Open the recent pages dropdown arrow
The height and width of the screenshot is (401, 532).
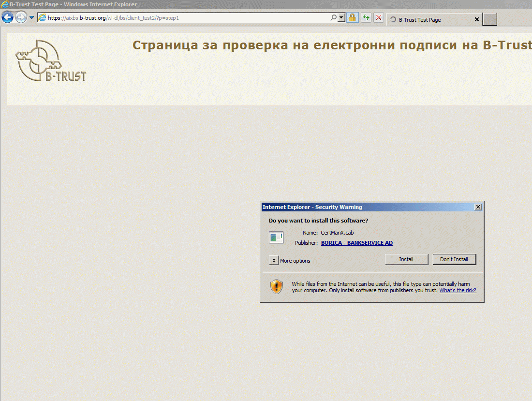31,17
